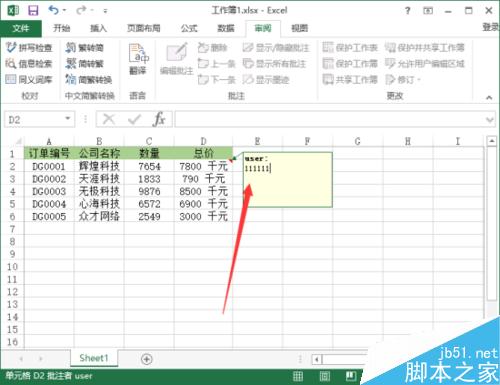
Task: Switch to the 插入 ribbon tab
Action: tap(98, 29)
